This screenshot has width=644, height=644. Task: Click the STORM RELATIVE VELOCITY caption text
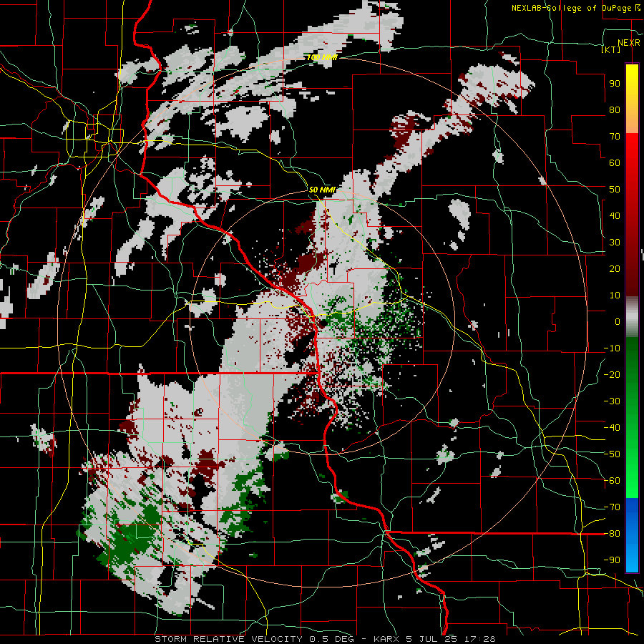228,639
